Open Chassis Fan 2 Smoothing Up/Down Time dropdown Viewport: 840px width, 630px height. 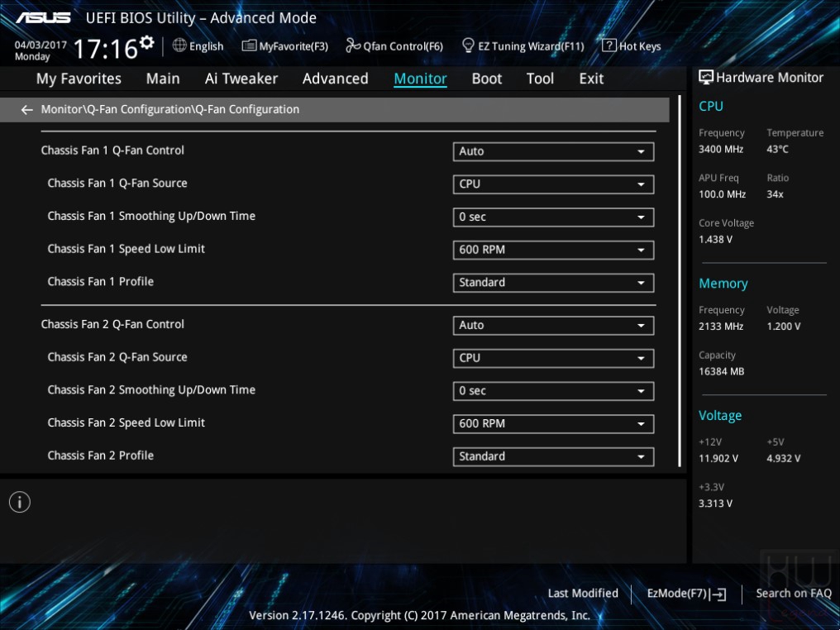click(x=553, y=390)
